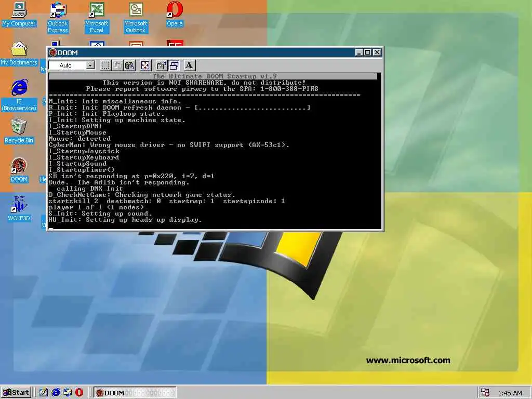This screenshot has height=399, width=532.
Task: Click the 'D_CheckNetGame: Checking network game status' line
Action: 141,195
